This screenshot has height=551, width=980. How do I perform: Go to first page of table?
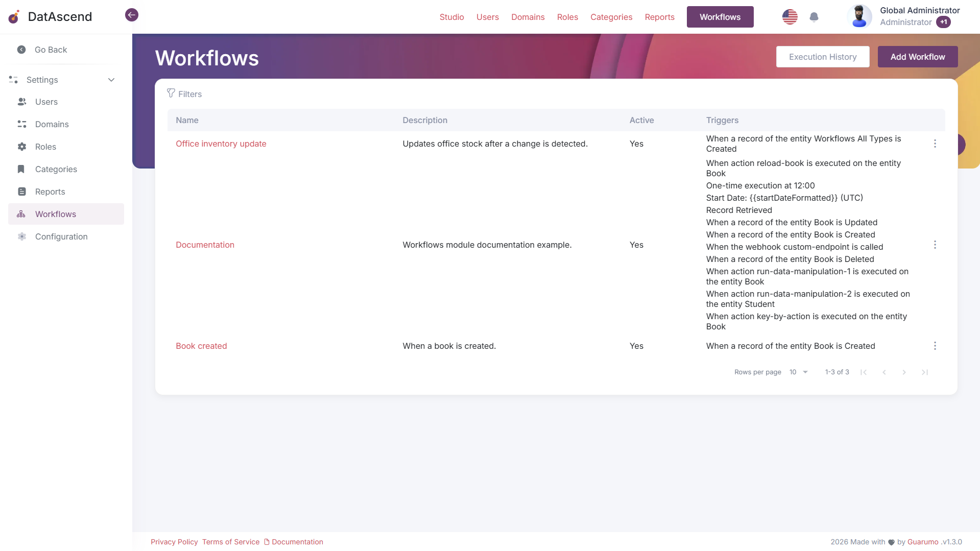(864, 372)
